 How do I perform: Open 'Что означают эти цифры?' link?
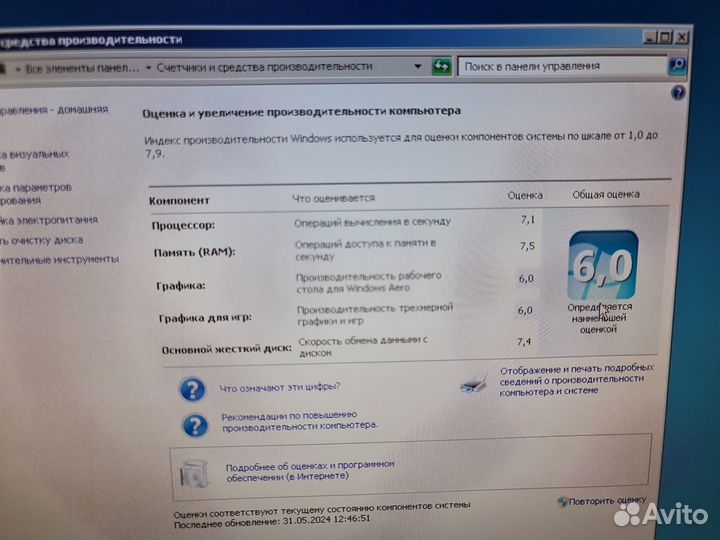coord(280,387)
